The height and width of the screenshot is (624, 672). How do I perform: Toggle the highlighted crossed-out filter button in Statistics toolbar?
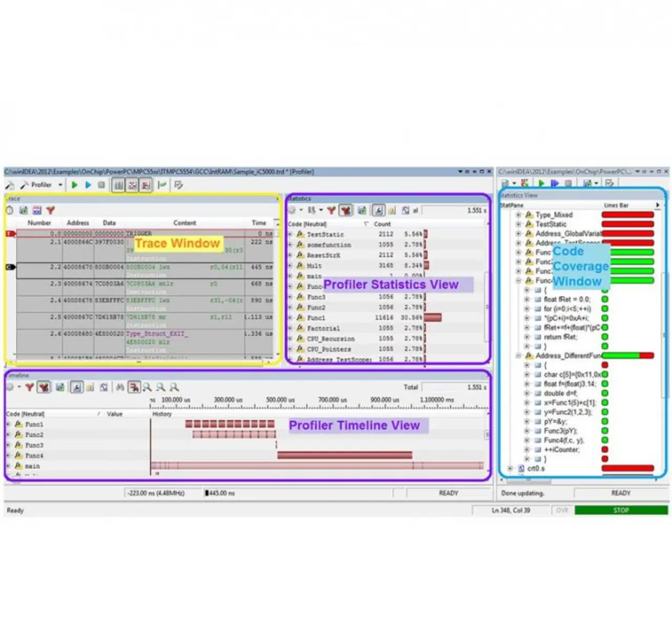[x=345, y=210]
